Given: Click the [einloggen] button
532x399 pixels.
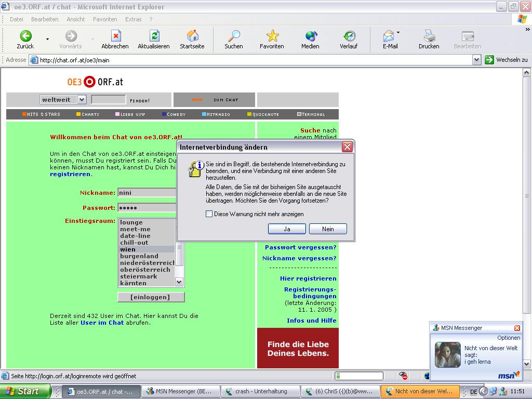Looking at the screenshot, I should pyautogui.click(x=151, y=297).
